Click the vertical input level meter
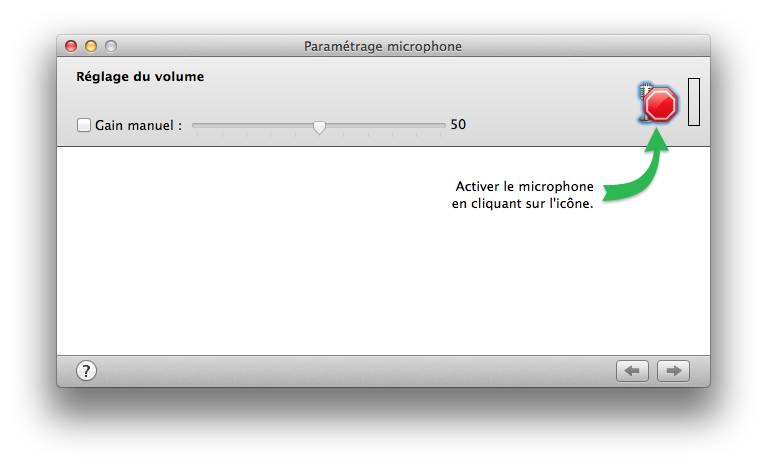This screenshot has width=767, height=466. pyautogui.click(x=694, y=102)
